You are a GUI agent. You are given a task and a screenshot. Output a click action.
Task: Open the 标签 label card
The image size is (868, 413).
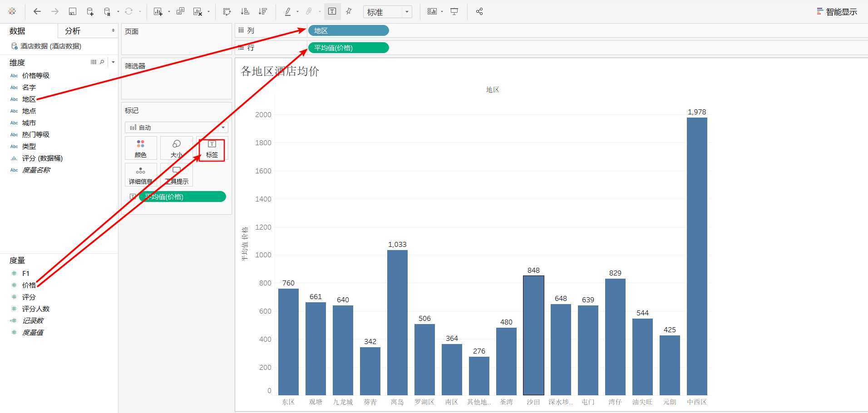click(x=212, y=149)
